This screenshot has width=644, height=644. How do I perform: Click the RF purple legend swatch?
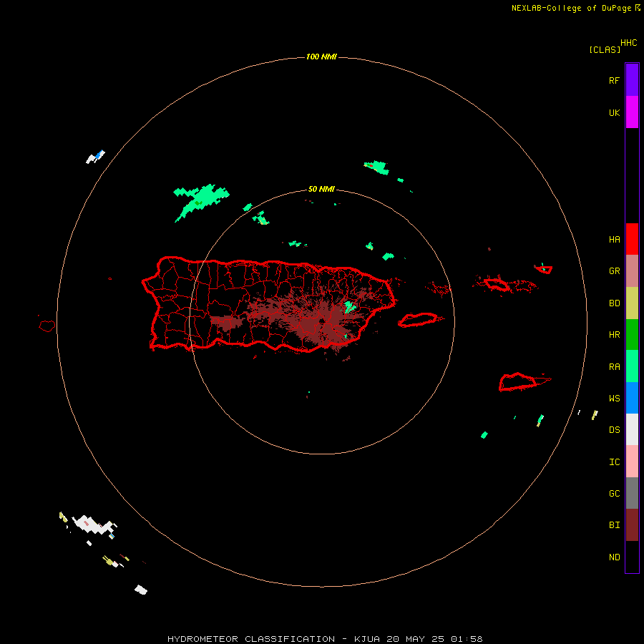coord(632,80)
